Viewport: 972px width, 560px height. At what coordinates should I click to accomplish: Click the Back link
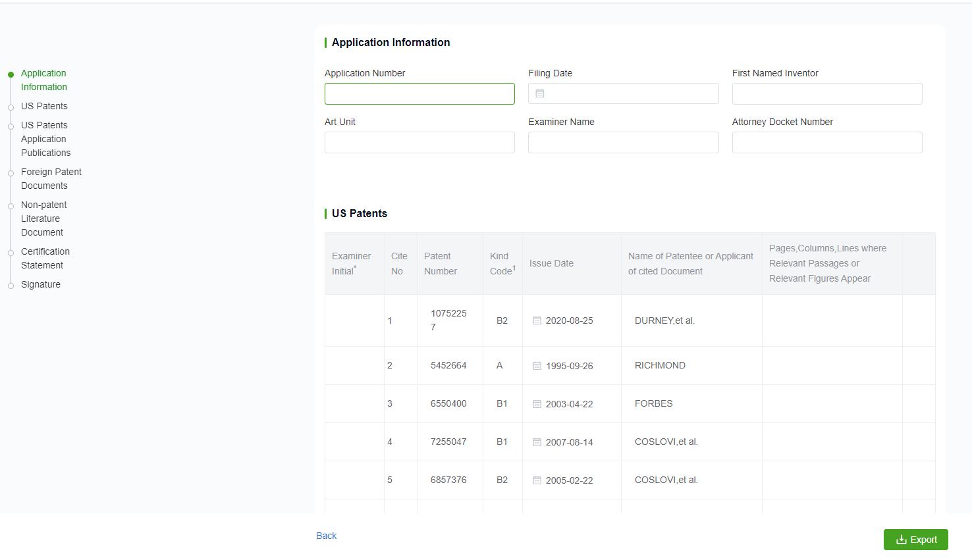(326, 536)
